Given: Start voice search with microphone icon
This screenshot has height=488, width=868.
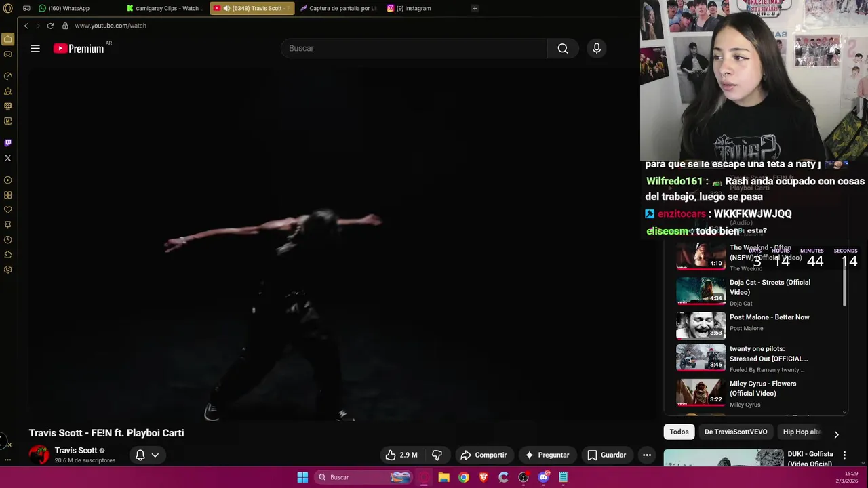Looking at the screenshot, I should 597,48.
